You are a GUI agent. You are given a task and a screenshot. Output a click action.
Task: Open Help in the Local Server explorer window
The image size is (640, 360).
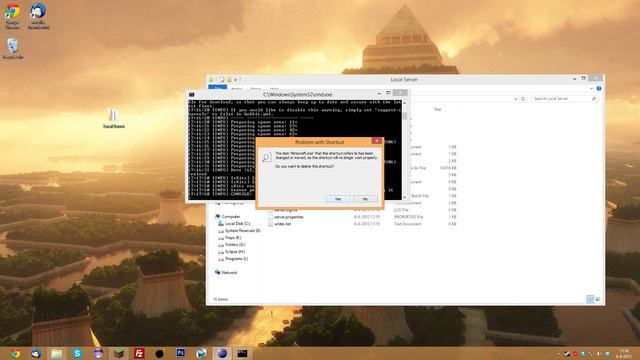(598, 88)
